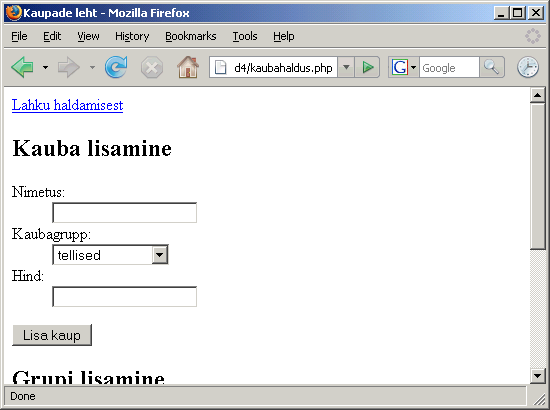
Task: Click the Google search engine icon
Action: click(400, 67)
